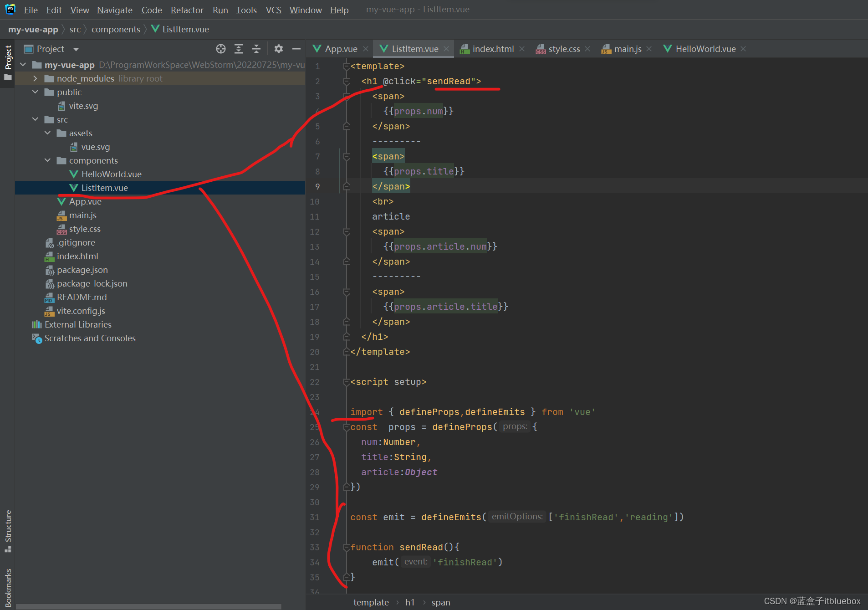Close the ListItem.vue editor tab
The width and height of the screenshot is (868, 610).
(446, 49)
